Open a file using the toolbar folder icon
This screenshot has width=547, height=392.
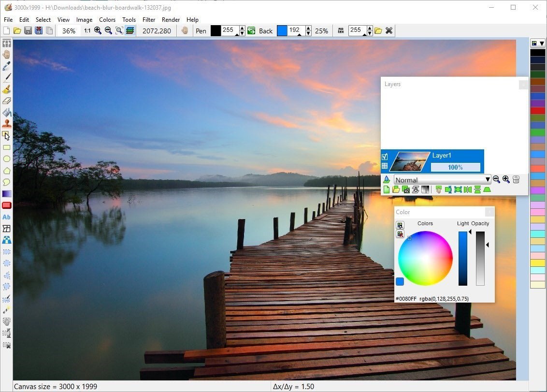(17, 31)
